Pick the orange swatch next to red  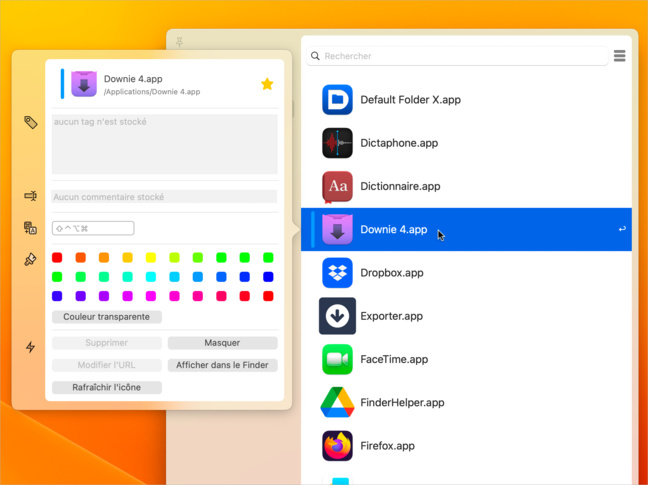81,258
